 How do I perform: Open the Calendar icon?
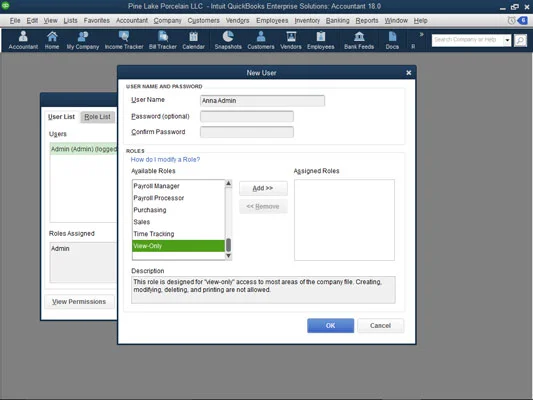pyautogui.click(x=193, y=40)
